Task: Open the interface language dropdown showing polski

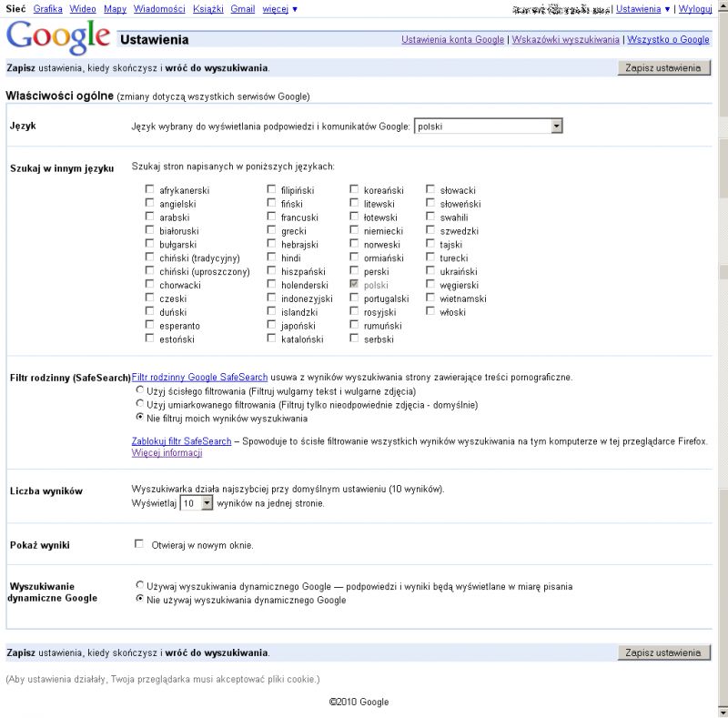Action: coord(488,126)
